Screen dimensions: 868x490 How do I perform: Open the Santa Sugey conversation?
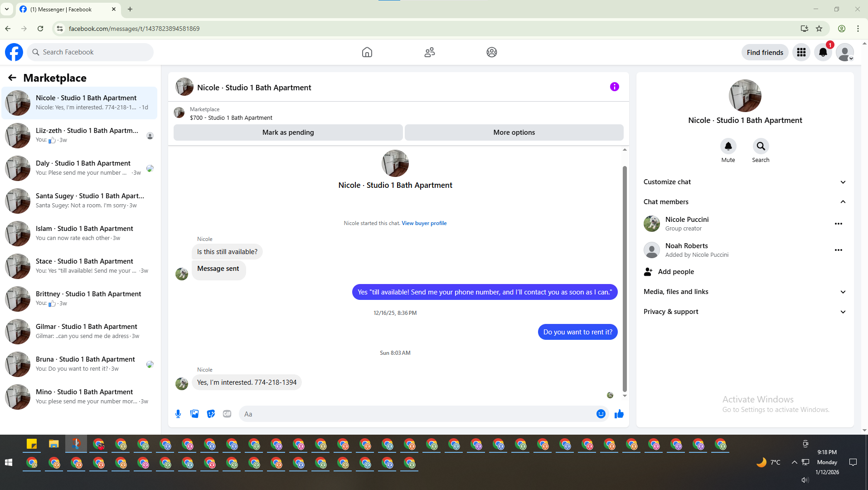point(80,201)
